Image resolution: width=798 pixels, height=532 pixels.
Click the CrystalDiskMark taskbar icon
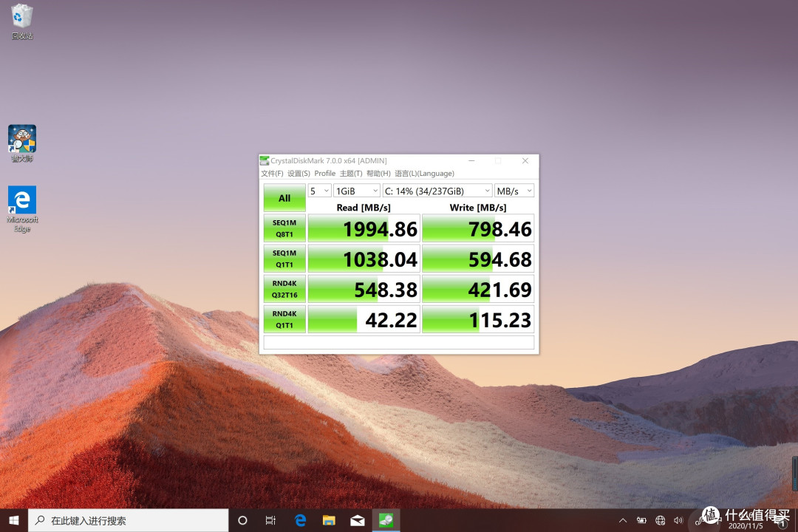tap(386, 520)
